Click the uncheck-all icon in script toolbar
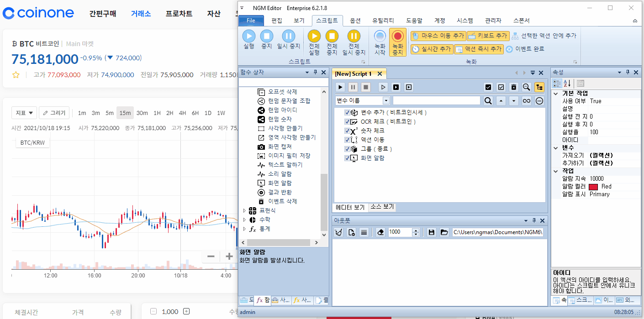644x319 pixels. pyautogui.click(x=501, y=87)
